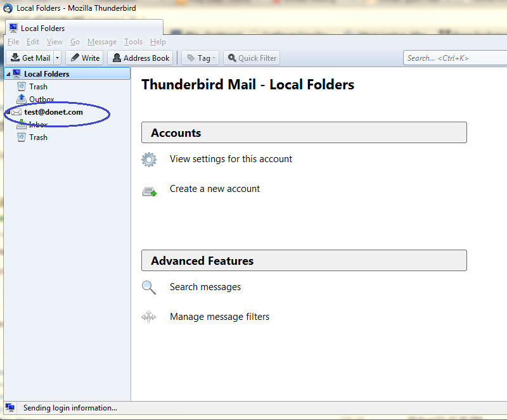Click the settings gear icon
This screenshot has width=507, height=420.
(x=149, y=160)
